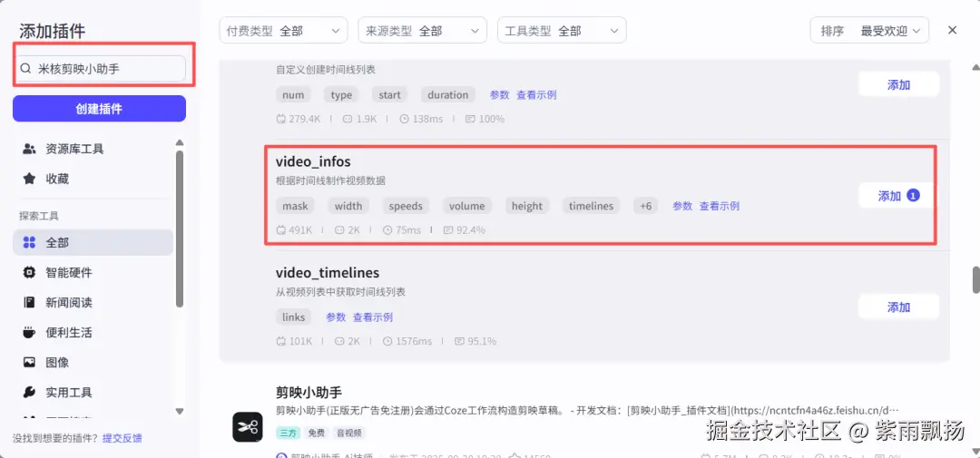Open 参数 link for video_infos

click(x=682, y=206)
